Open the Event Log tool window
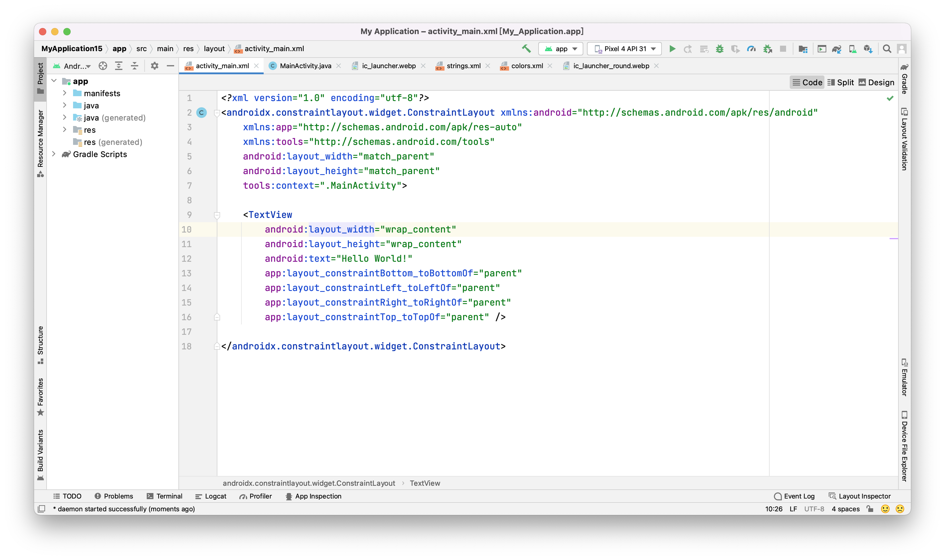 point(794,496)
